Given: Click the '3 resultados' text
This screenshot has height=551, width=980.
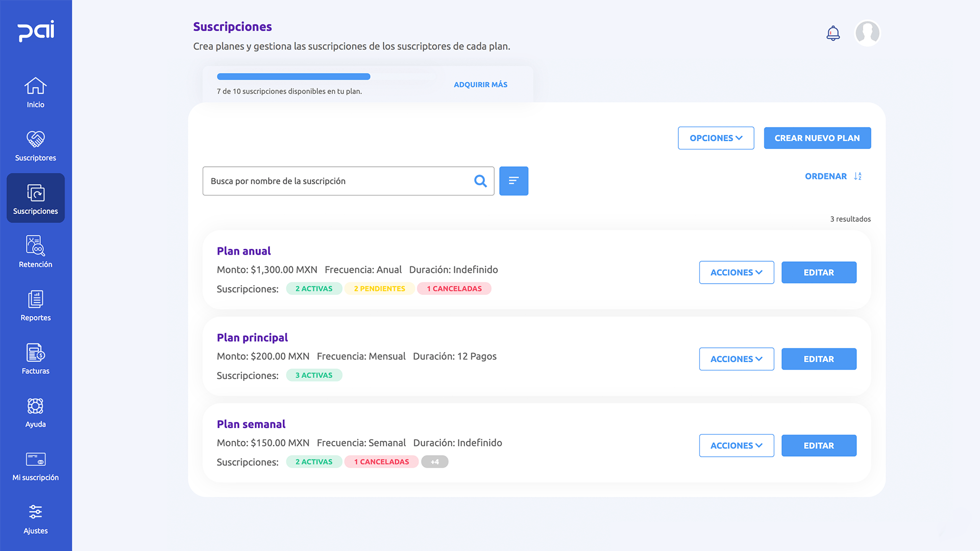Looking at the screenshot, I should 850,219.
